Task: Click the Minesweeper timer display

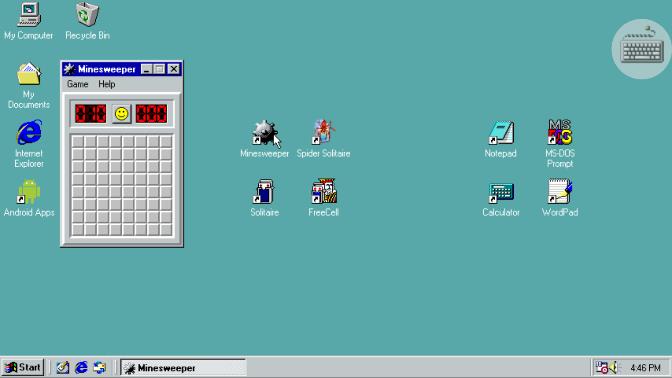Action: coord(151,114)
